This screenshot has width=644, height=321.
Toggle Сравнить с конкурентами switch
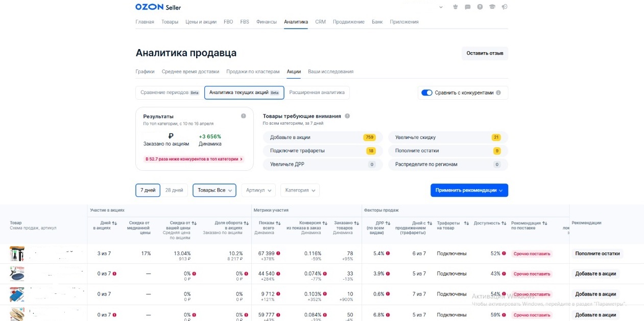[x=427, y=93]
